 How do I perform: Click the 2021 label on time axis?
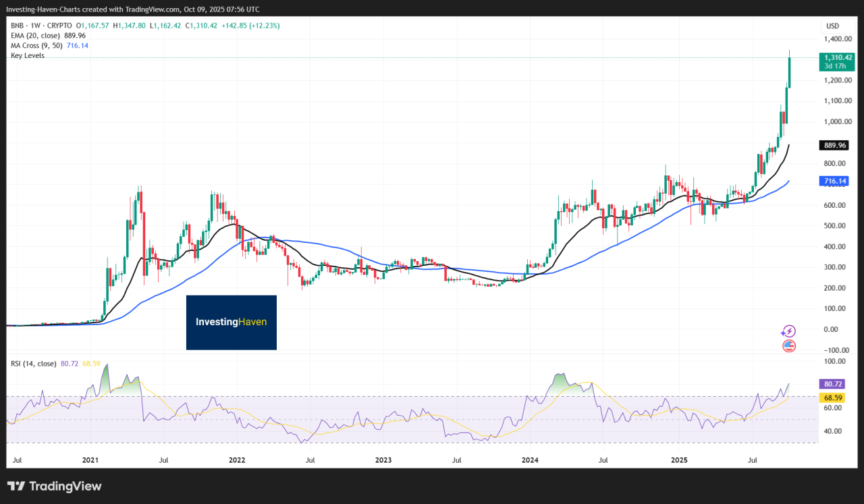click(90, 461)
